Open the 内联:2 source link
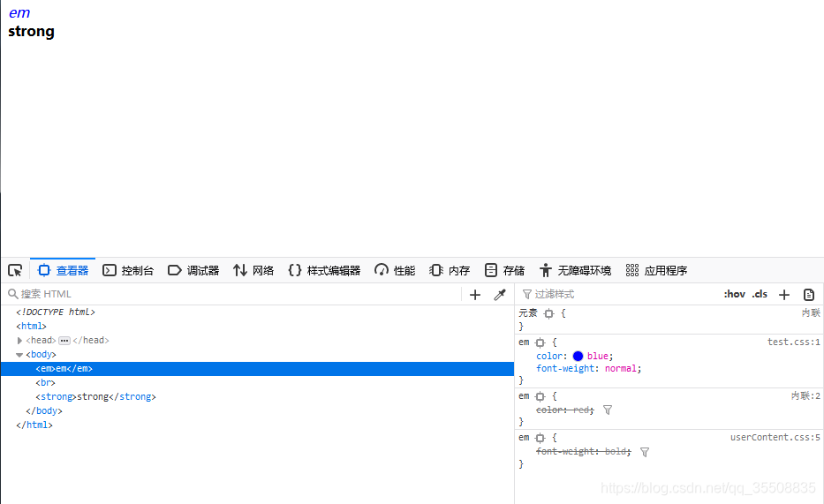This screenshot has height=504, width=824. [x=805, y=395]
